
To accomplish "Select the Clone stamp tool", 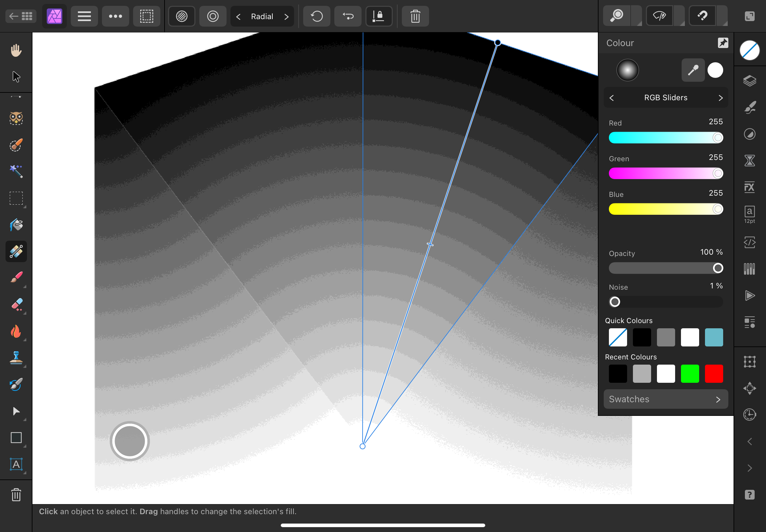I will [16, 358].
